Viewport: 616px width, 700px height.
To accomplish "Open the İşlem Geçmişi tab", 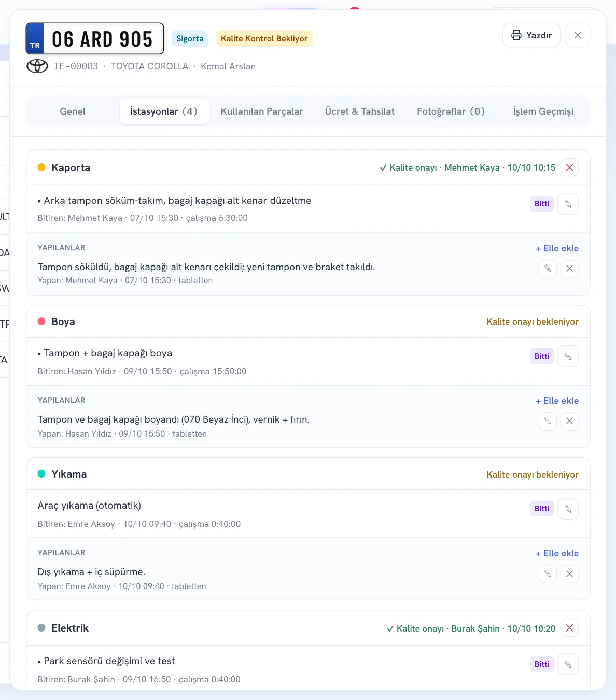I will [543, 111].
